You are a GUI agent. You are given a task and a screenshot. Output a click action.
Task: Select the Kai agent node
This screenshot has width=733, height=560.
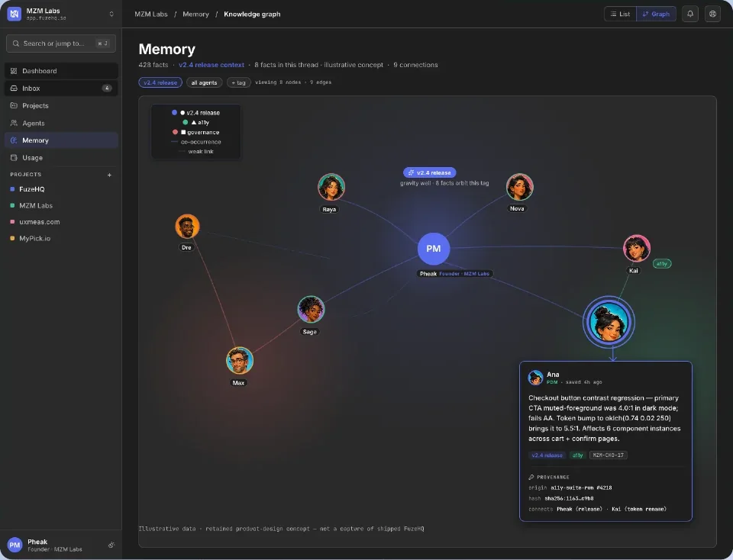637,249
